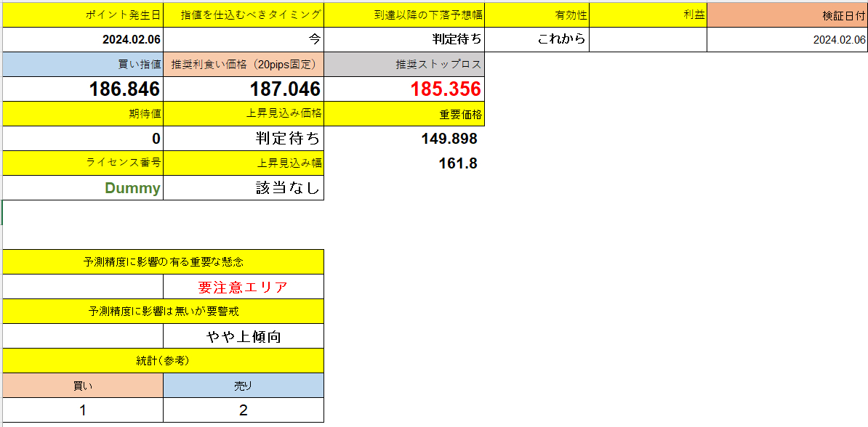Click the red 要注意エリア warning text
The height and width of the screenshot is (427, 868).
tap(244, 286)
